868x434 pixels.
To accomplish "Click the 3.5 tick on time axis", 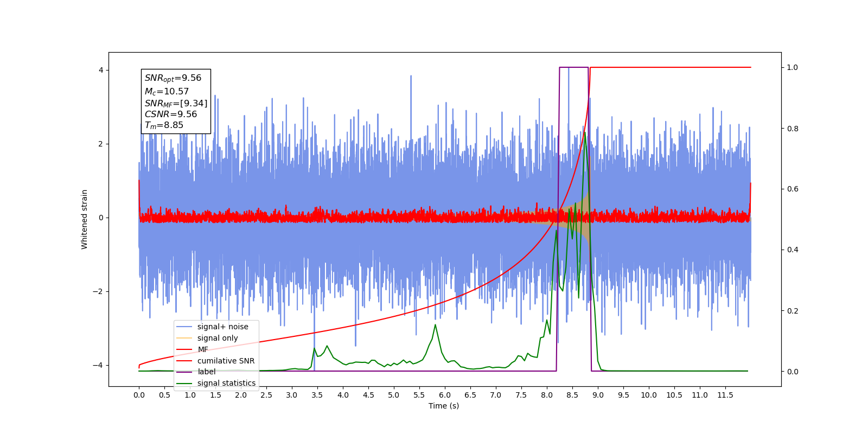I will coord(317,395).
